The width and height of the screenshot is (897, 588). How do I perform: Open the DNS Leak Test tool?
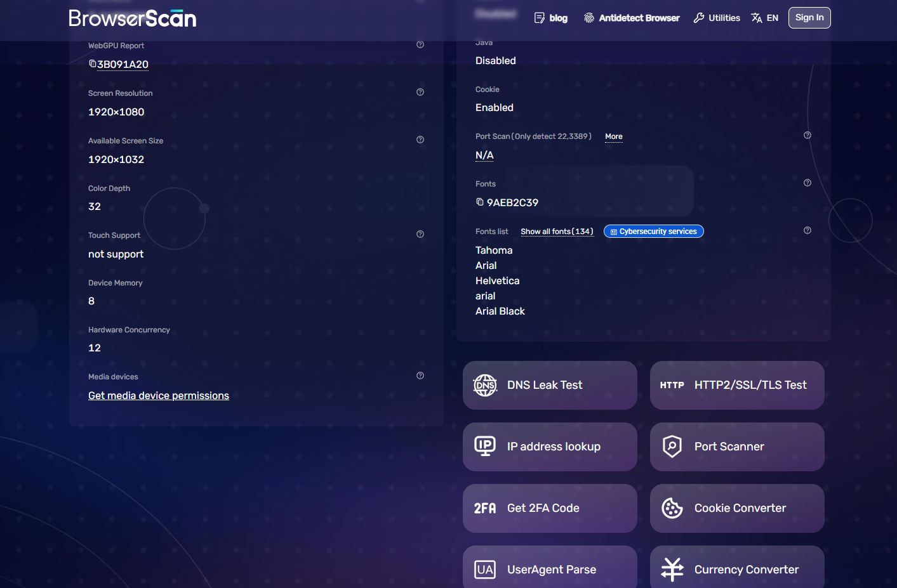click(550, 385)
